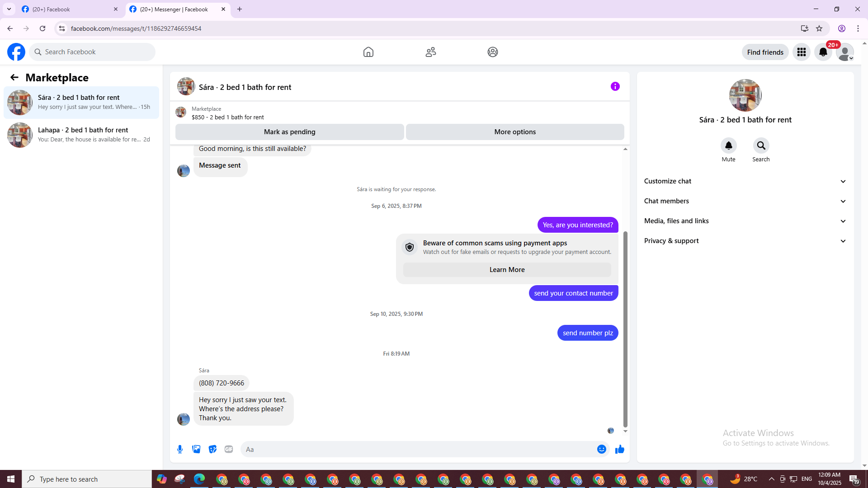Click the browser address bar URL
Image resolution: width=868 pixels, height=488 pixels.
(136, 28)
